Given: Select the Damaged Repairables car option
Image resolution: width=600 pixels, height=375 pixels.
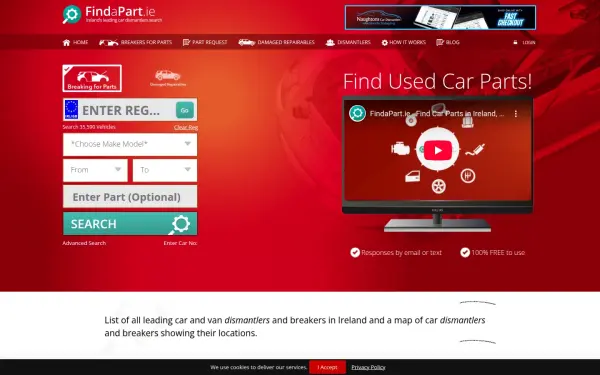Looking at the screenshot, I should [168, 78].
